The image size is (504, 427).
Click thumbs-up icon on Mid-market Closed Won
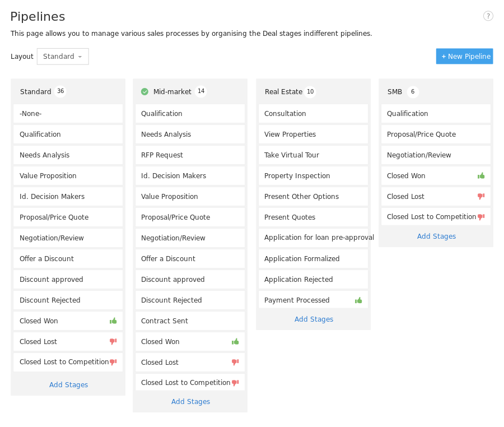pos(235,341)
